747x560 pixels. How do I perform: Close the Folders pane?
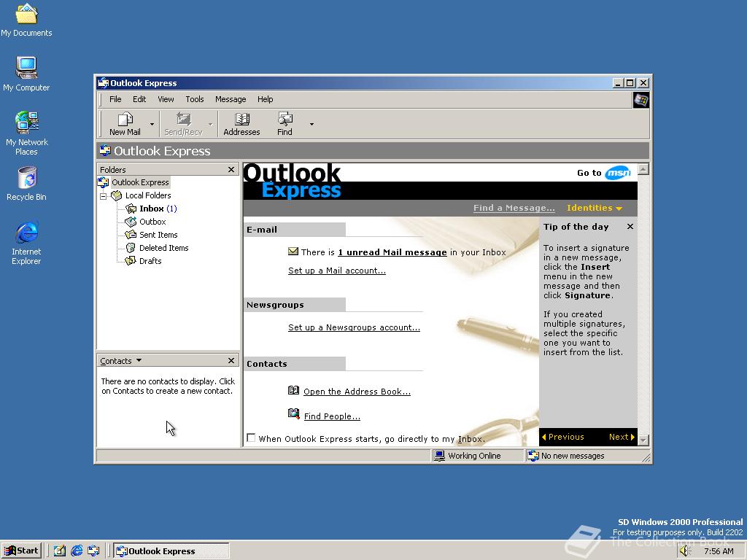pyautogui.click(x=231, y=169)
